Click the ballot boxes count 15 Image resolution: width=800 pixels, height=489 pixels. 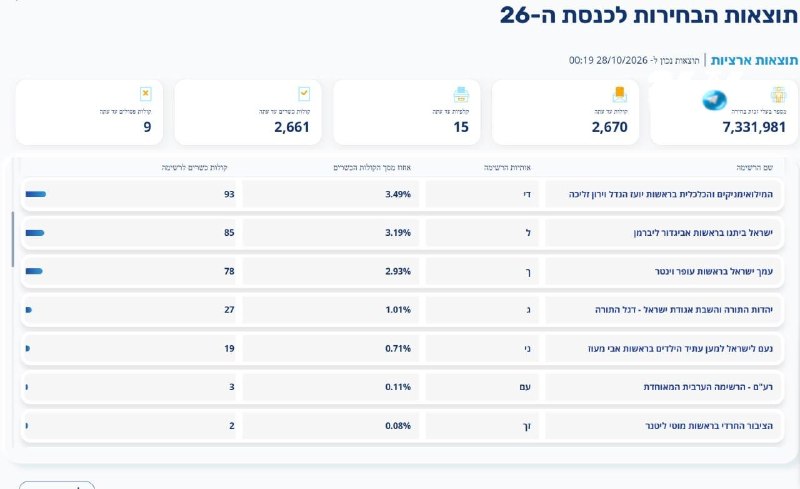pyautogui.click(x=461, y=127)
